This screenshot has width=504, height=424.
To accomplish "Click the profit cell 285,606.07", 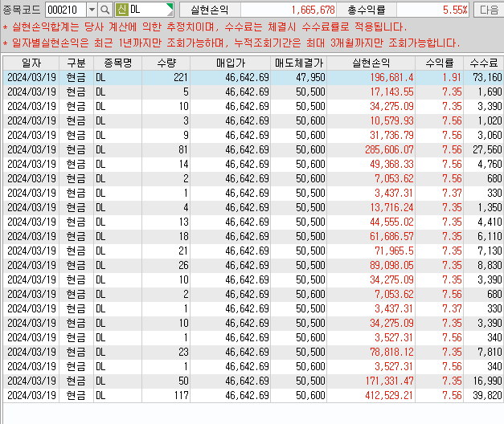I will point(371,149).
